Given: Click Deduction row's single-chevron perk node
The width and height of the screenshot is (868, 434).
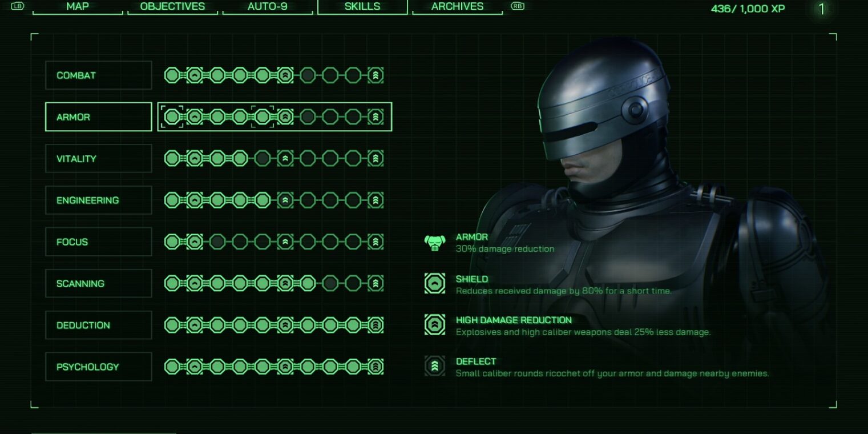Looking at the screenshot, I should pyautogui.click(x=195, y=325).
